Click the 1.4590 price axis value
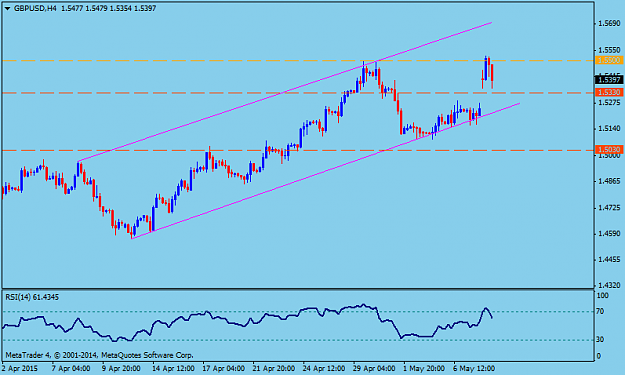The image size is (625, 375). click(x=609, y=234)
